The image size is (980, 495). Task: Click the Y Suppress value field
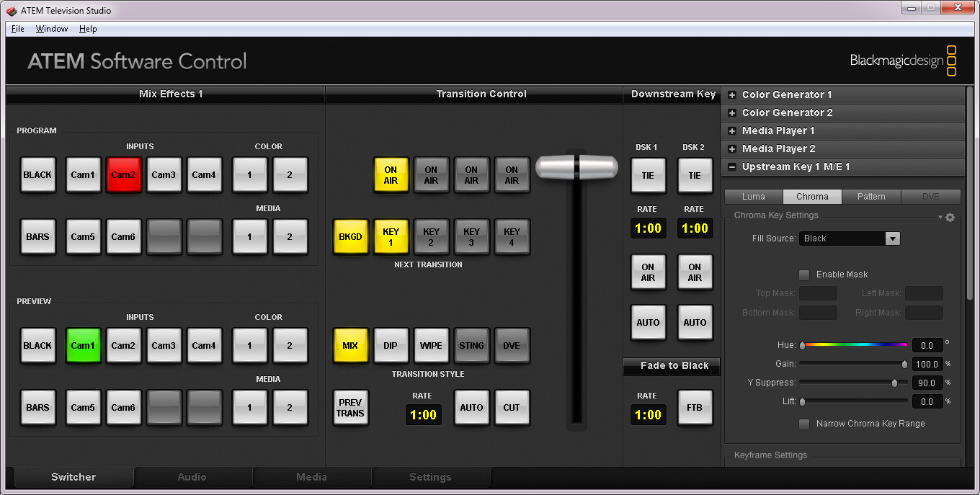coord(927,383)
